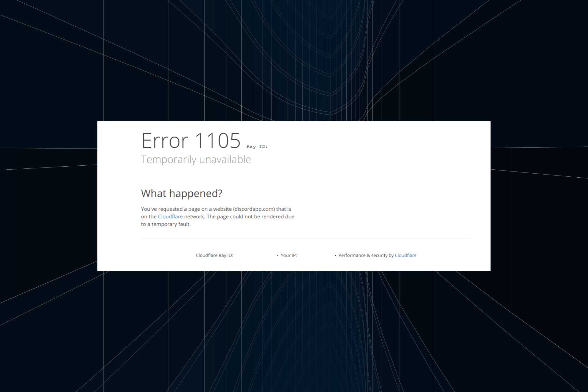The width and height of the screenshot is (588, 392).
Task: Click the Performance & security by text
Action: [x=366, y=255]
